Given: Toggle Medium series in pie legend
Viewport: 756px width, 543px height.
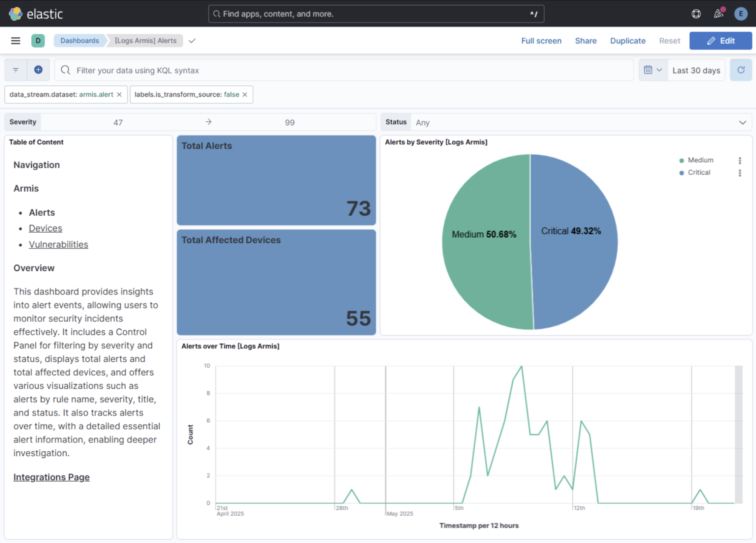Looking at the screenshot, I should [x=700, y=160].
